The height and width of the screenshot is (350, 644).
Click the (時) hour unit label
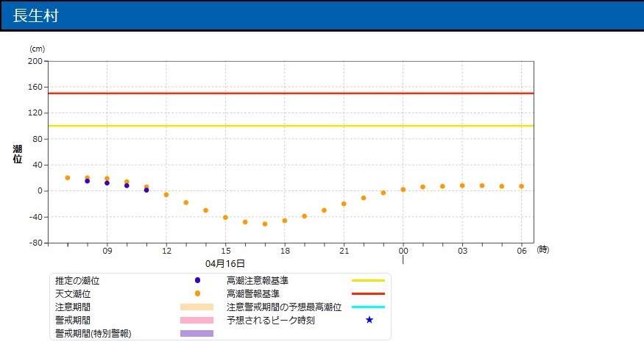pos(543,249)
